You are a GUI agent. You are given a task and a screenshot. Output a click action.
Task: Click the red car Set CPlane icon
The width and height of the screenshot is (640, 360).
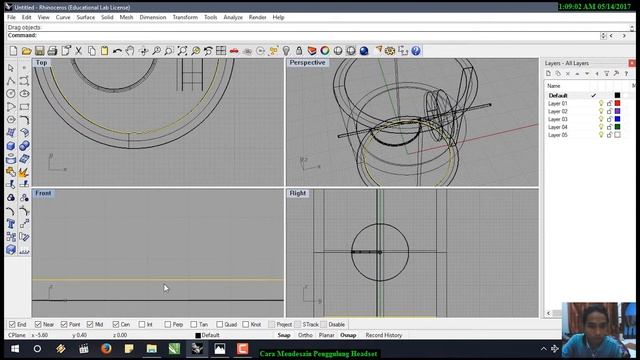pyautogui.click(x=234, y=51)
